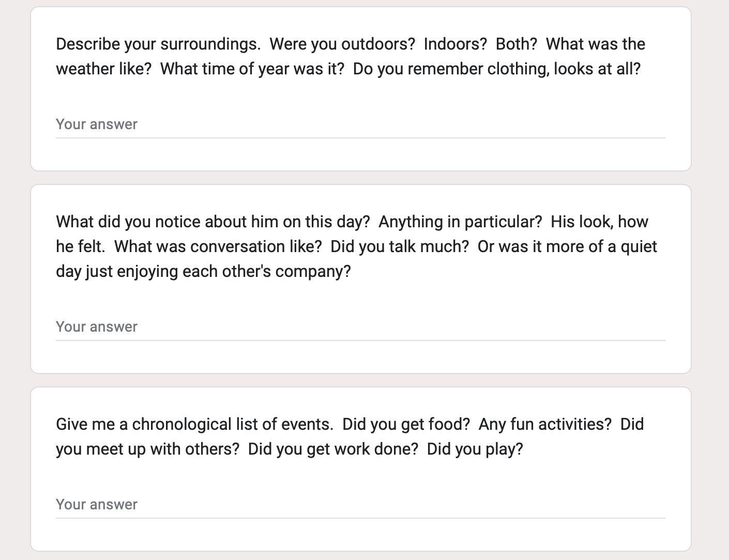Screen dimensions: 729x560
Task: Click the "What time of year was it?" text
Action: tap(252, 69)
